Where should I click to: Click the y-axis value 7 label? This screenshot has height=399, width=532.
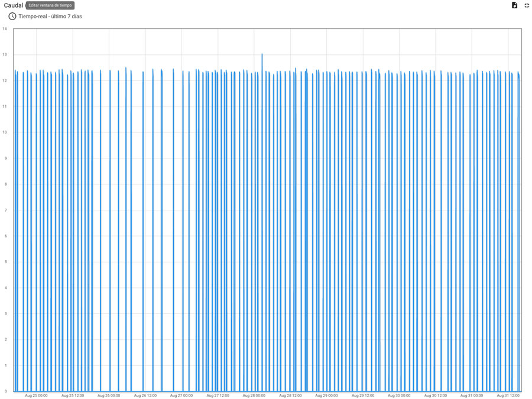click(x=5, y=210)
